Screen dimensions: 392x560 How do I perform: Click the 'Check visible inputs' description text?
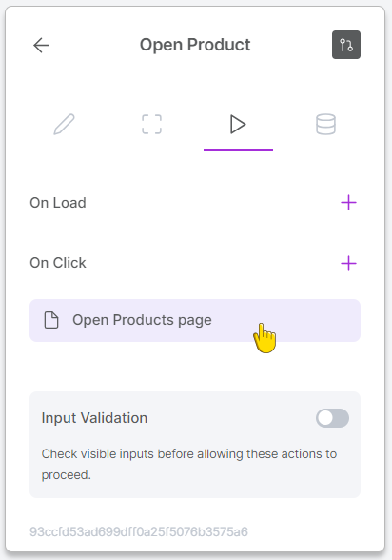pos(189,465)
